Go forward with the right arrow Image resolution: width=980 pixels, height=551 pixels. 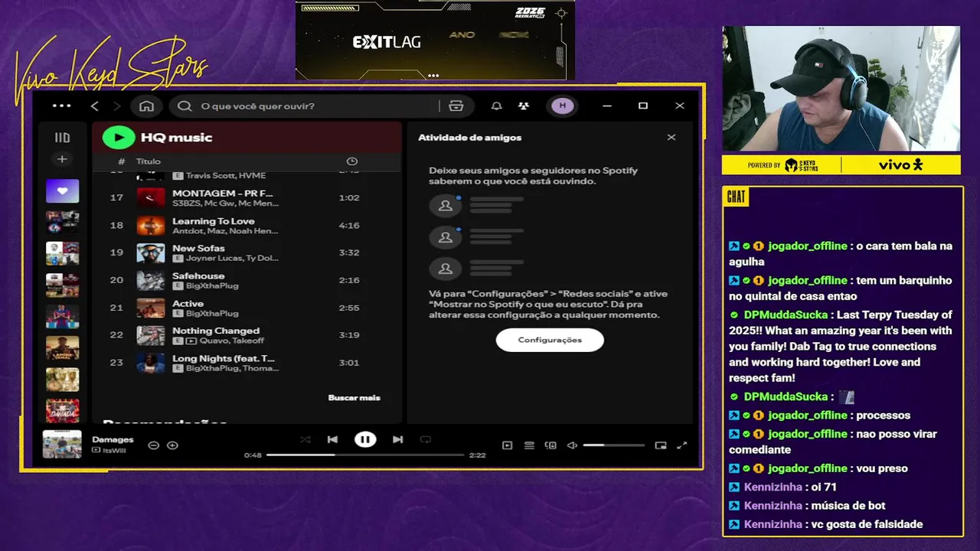117,106
